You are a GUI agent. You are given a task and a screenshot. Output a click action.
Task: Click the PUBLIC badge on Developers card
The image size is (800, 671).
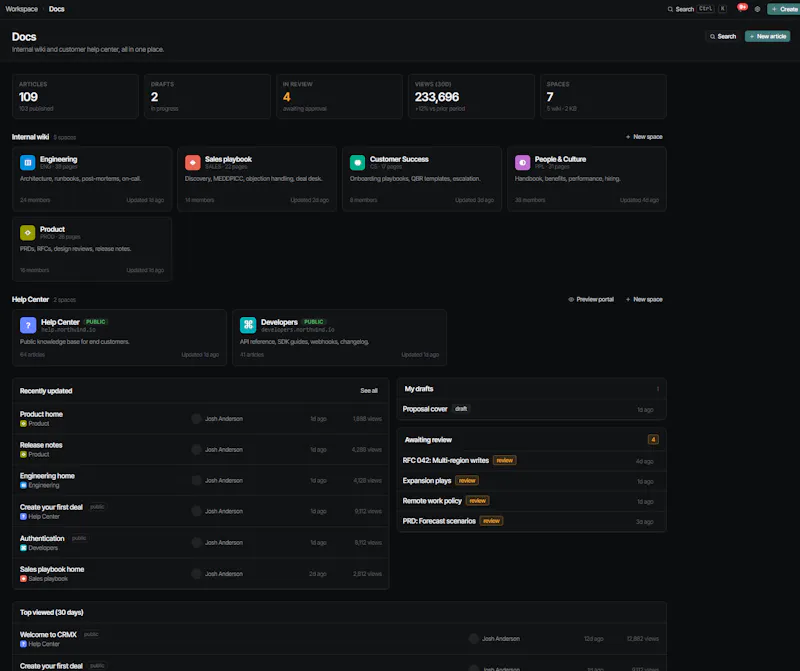314,322
